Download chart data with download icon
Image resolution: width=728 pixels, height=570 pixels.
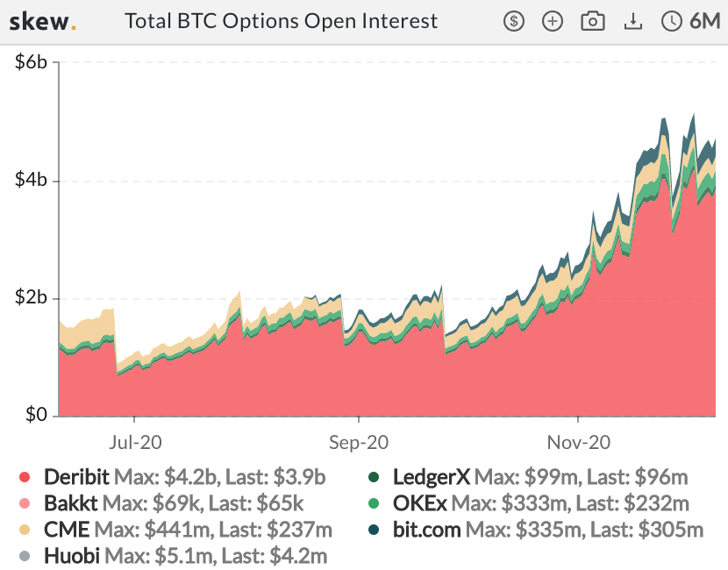point(632,21)
